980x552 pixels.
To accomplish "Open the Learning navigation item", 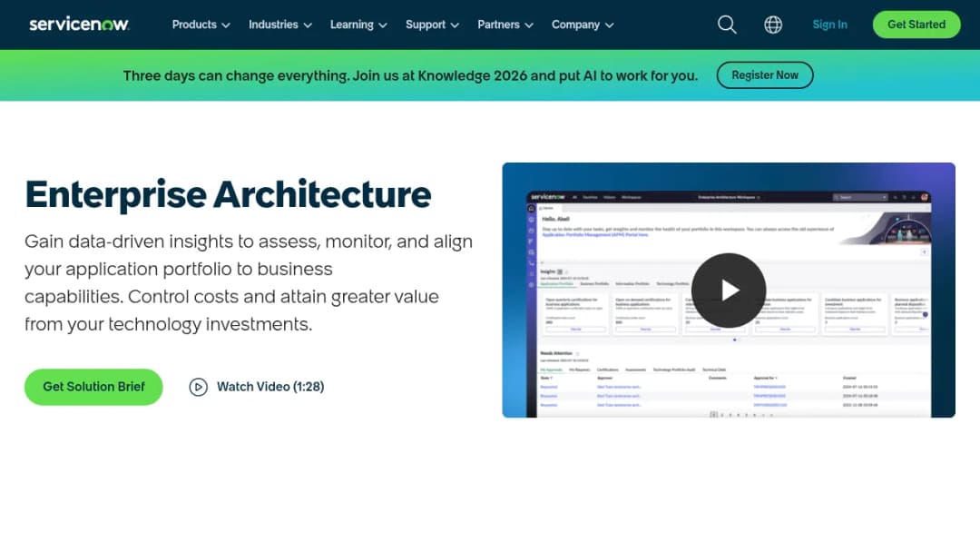I will [352, 25].
